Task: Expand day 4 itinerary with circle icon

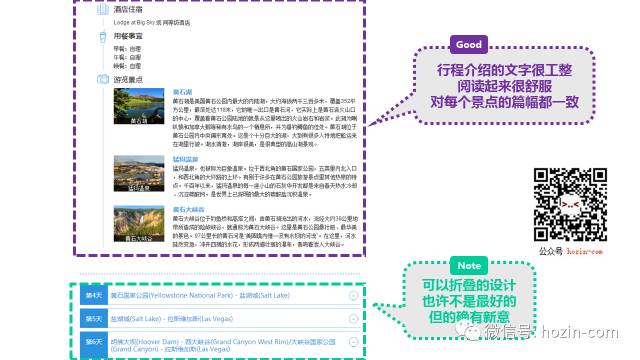Action: (353, 296)
